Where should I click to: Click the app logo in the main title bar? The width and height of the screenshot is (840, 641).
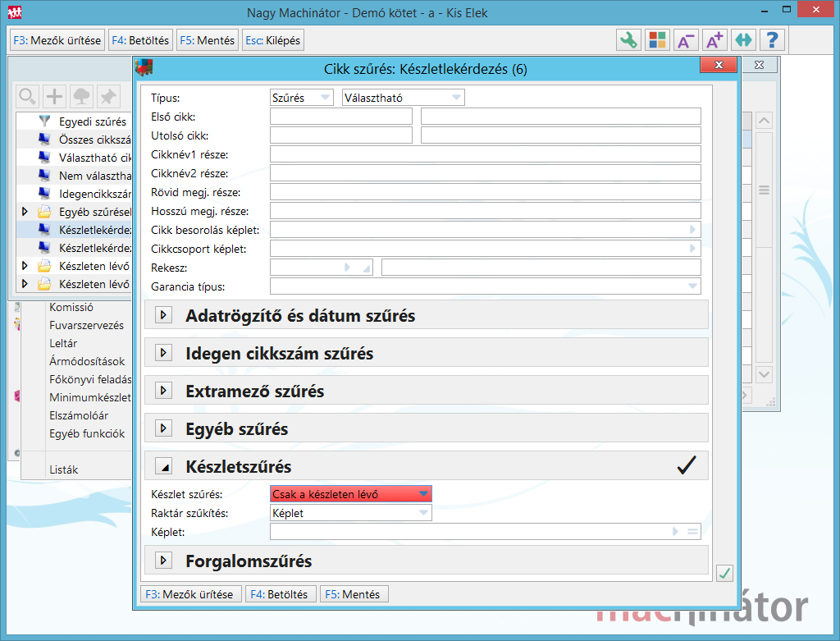pos(15,11)
